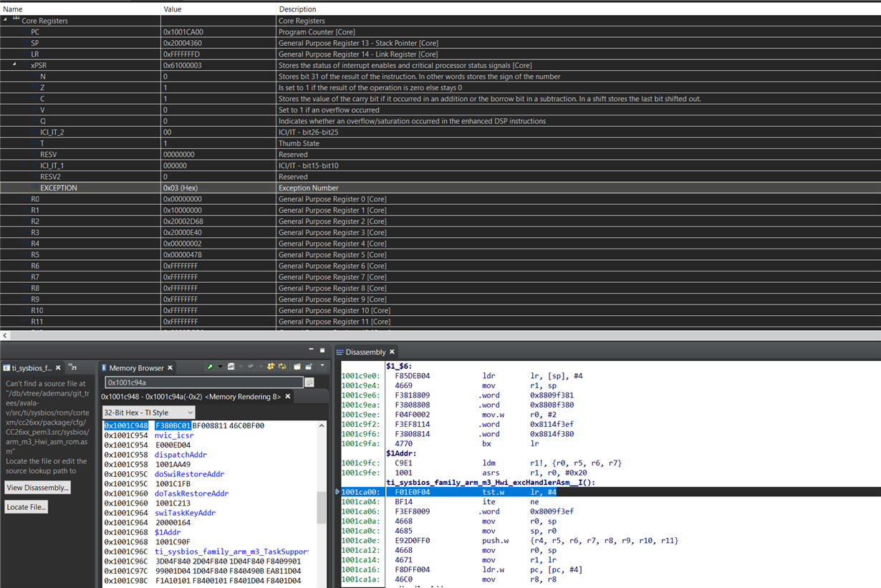The height and width of the screenshot is (588, 881).
Task: Close the Disassembly tab
Action: (393, 352)
